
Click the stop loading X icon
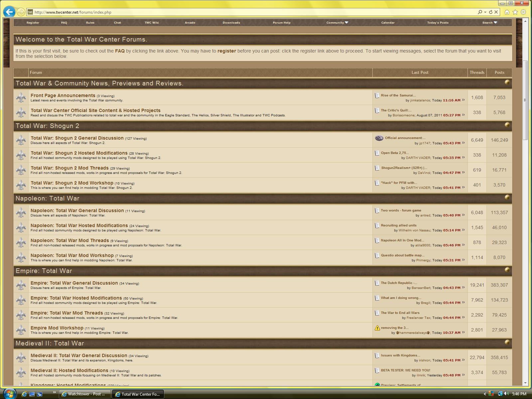pyautogui.click(x=496, y=12)
